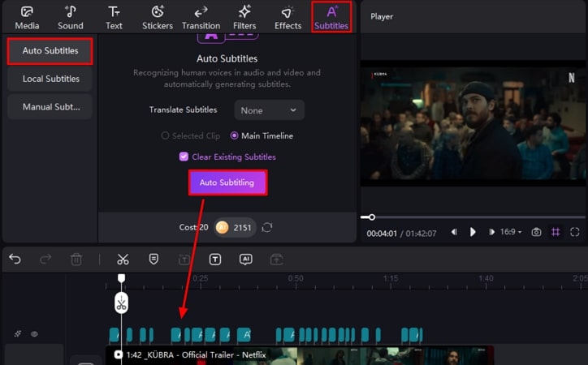
Task: Click the marker shield icon
Action: point(153,259)
